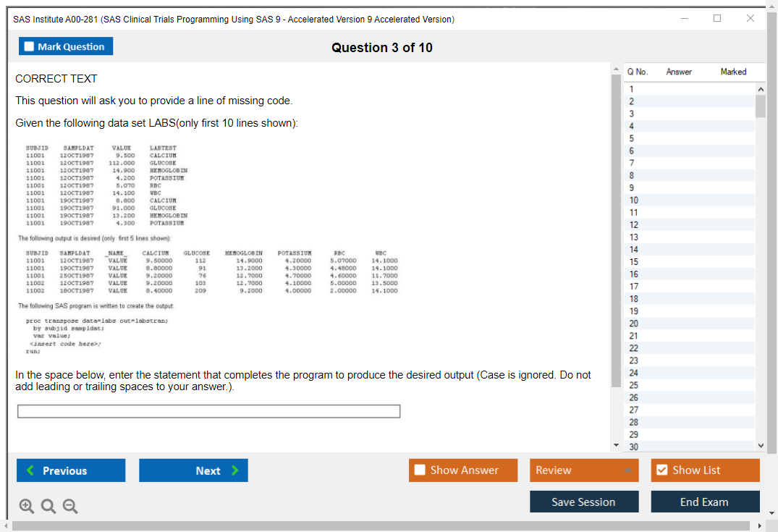Uncheck the Show List checkbox
Image resolution: width=778 pixels, height=532 pixels.
click(x=661, y=470)
